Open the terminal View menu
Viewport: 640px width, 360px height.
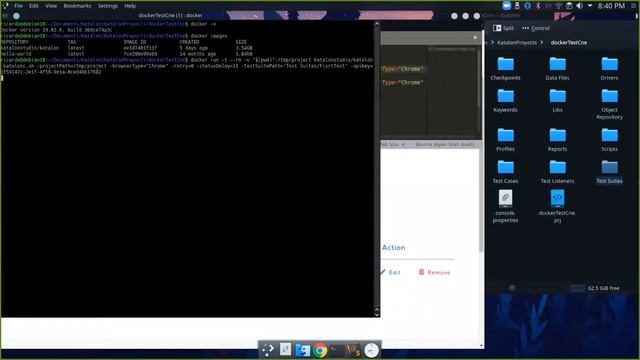pyautogui.click(x=51, y=6)
